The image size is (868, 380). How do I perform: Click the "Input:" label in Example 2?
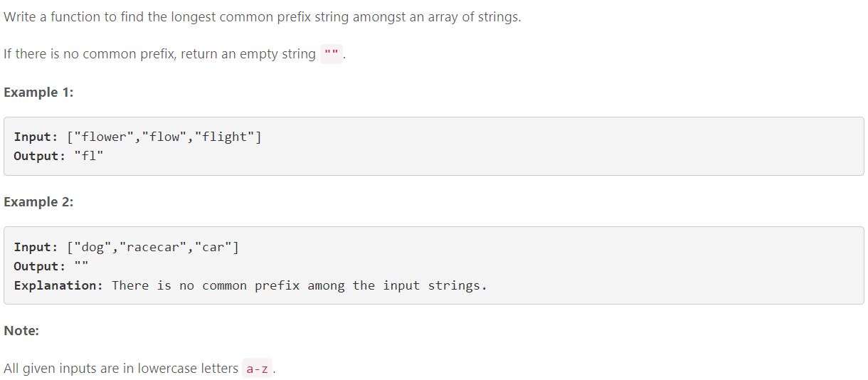[x=36, y=247]
